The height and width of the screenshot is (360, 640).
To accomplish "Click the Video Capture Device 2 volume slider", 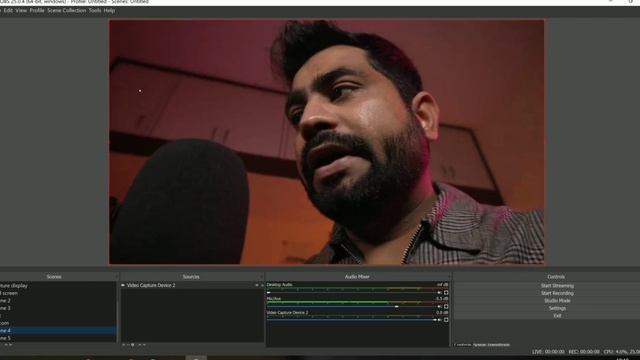I will click(x=352, y=320).
